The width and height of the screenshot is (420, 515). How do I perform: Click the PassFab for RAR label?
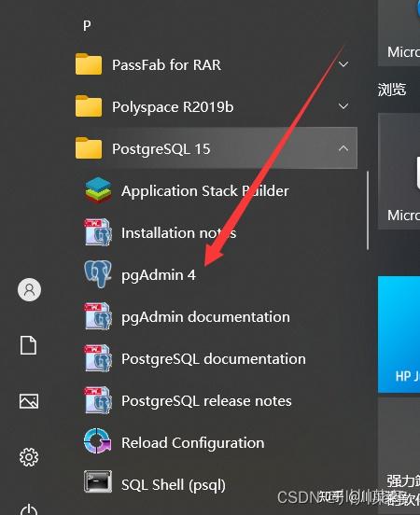click(x=166, y=64)
